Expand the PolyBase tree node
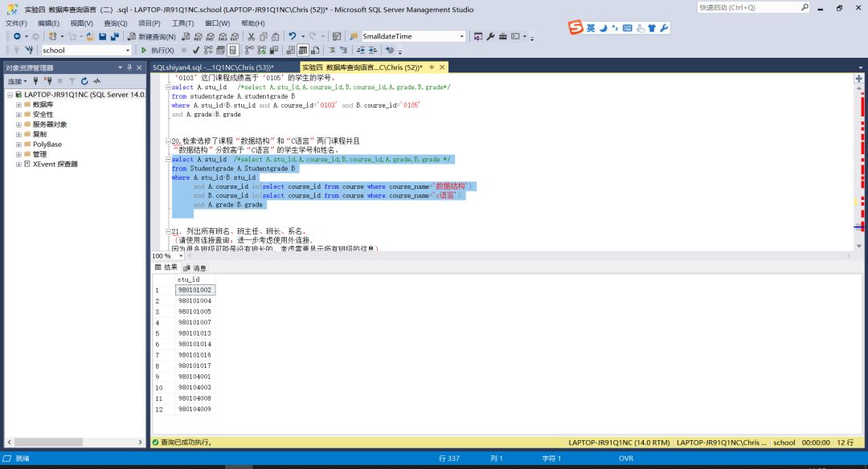The width and height of the screenshot is (868, 469). pyautogui.click(x=18, y=145)
